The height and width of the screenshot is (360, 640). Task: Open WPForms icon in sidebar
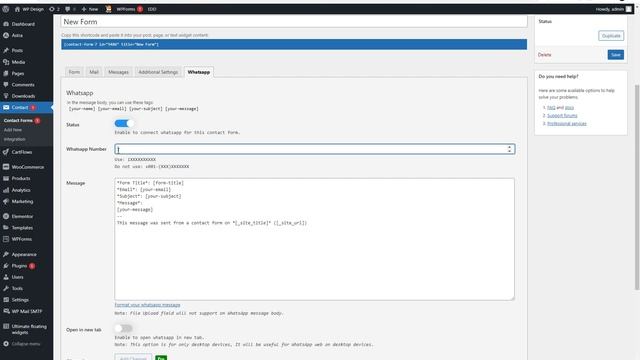(x=6, y=239)
